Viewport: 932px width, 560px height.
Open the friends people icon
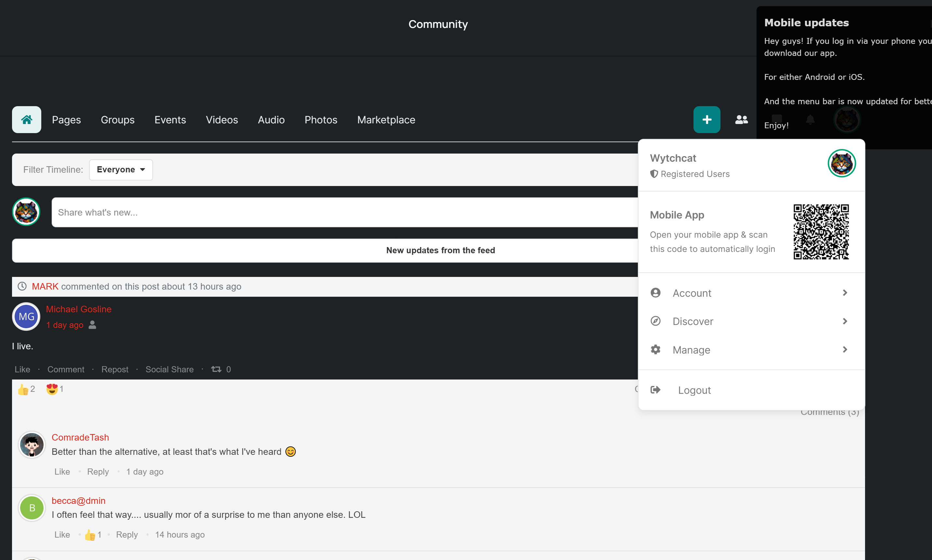point(741,119)
